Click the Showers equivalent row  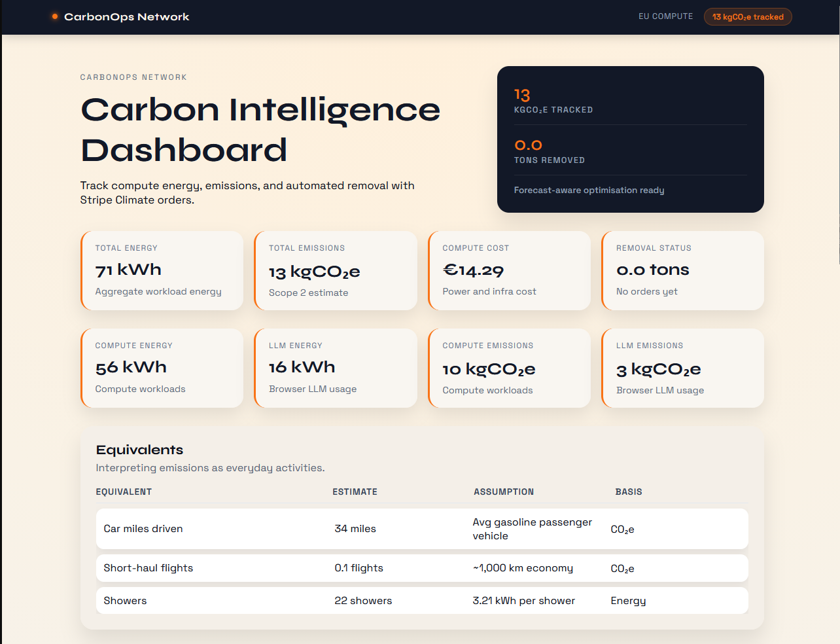[x=422, y=600]
